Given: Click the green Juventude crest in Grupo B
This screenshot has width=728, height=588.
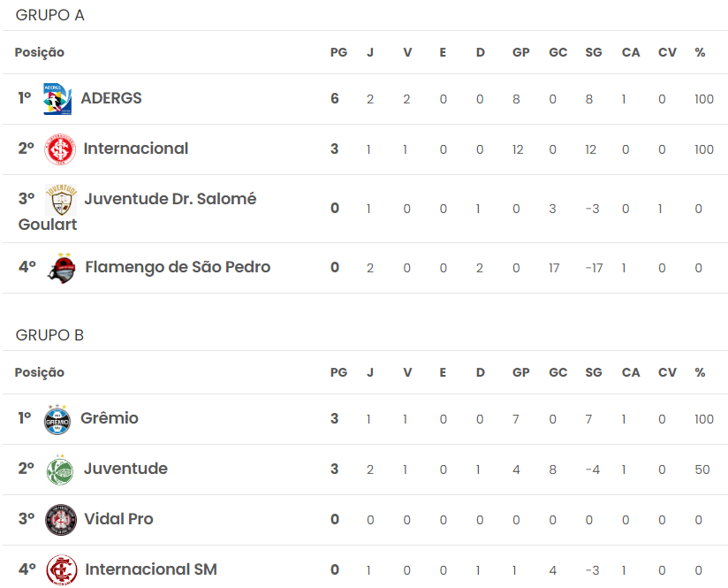Looking at the screenshot, I should tap(60, 470).
